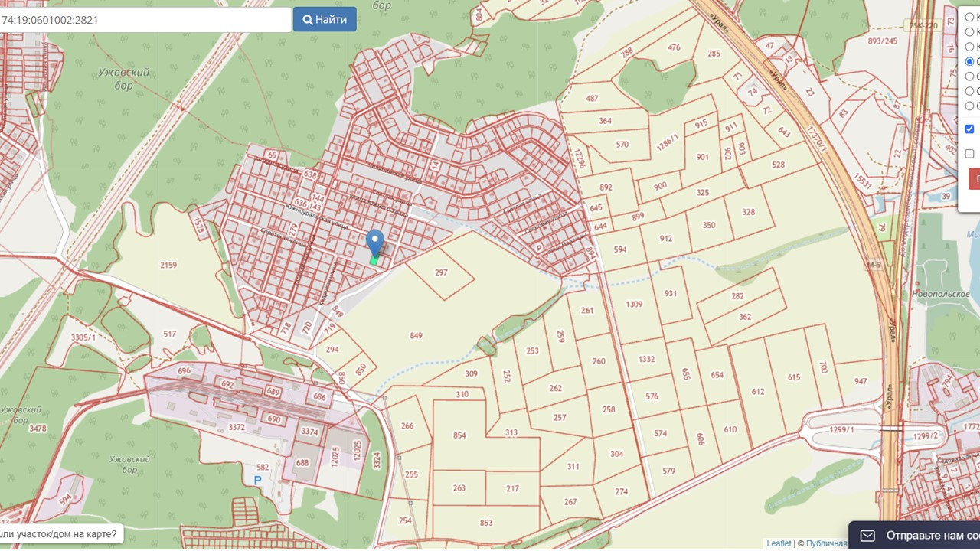Click the red button at right edge
Image resolution: width=980 pixels, height=551 pixels.
974,178
